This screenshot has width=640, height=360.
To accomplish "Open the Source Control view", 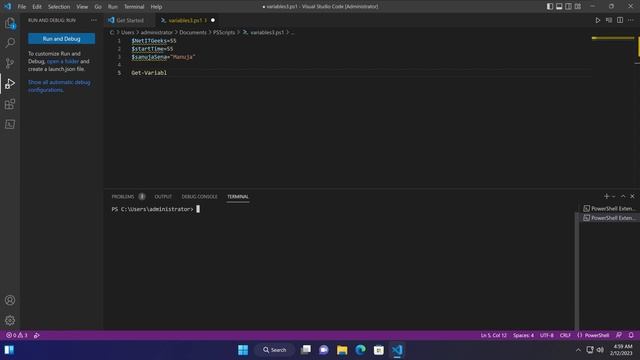I will (10, 63).
